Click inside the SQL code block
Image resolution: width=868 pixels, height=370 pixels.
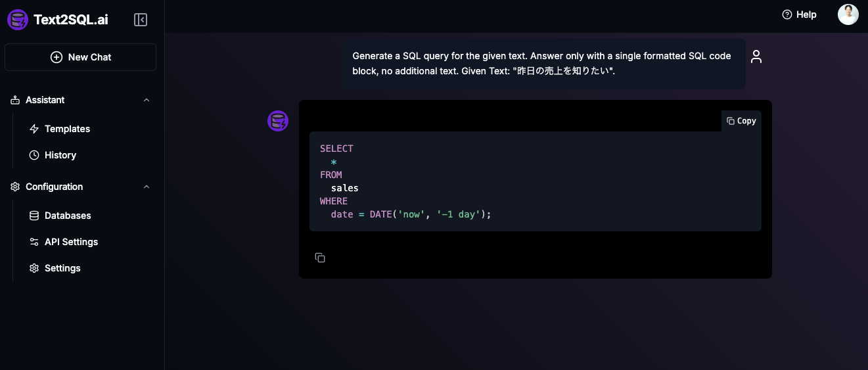(536, 181)
